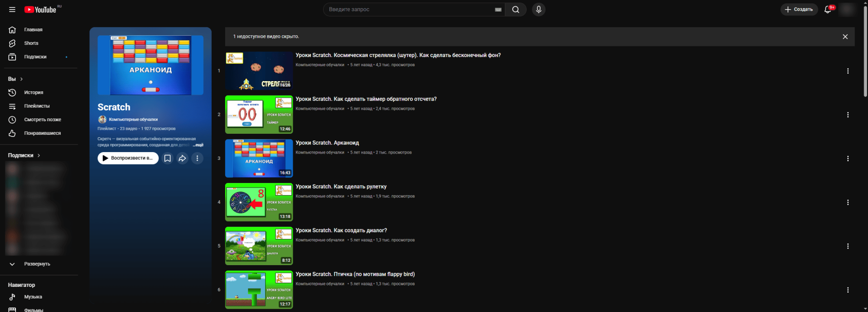Expand subscriptions with Развернуть
This screenshot has height=312, width=868.
[x=37, y=264]
